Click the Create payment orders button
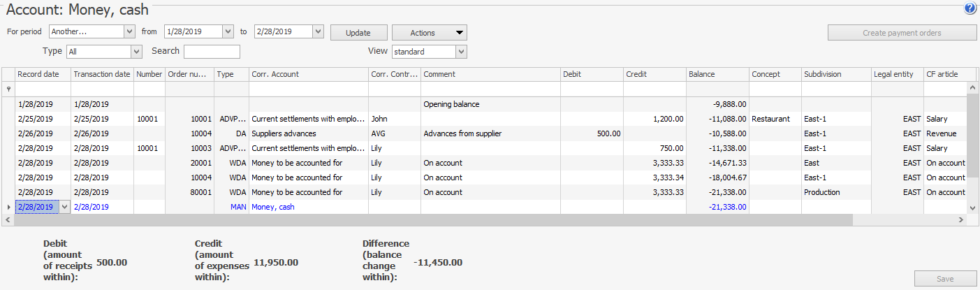980x290 pixels. (x=902, y=33)
